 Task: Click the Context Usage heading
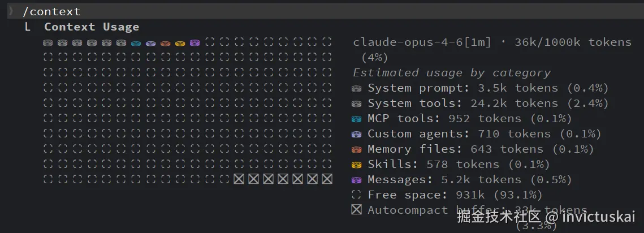[x=92, y=27]
